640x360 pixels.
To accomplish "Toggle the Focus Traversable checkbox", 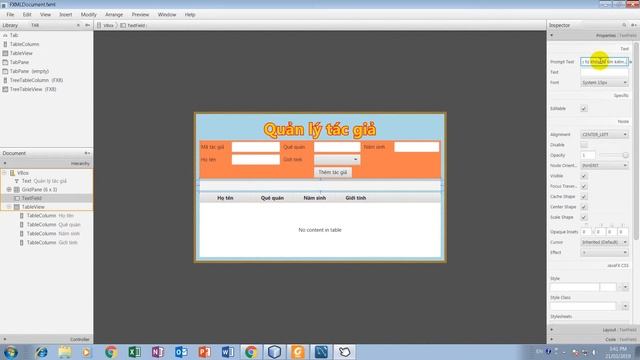I will coord(584,186).
